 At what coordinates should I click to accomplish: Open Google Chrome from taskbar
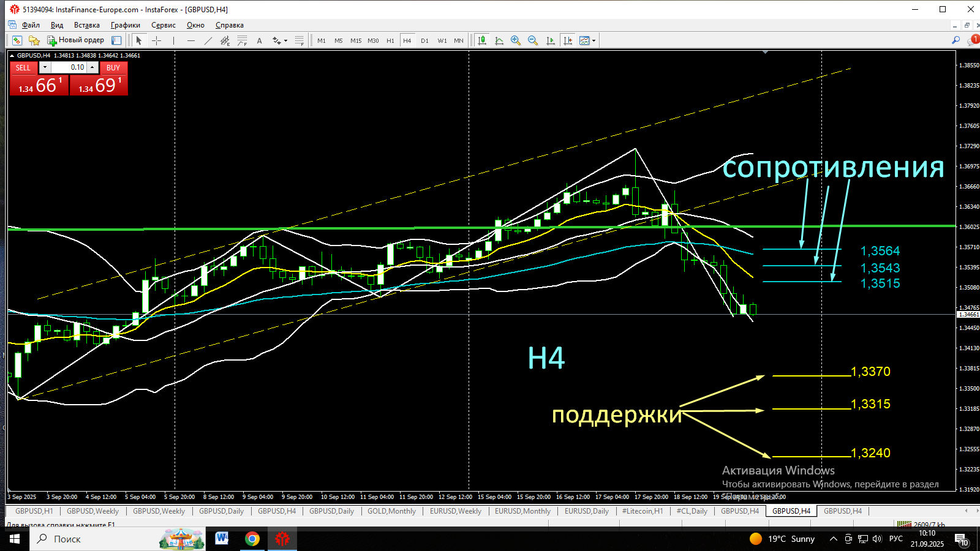click(x=252, y=539)
